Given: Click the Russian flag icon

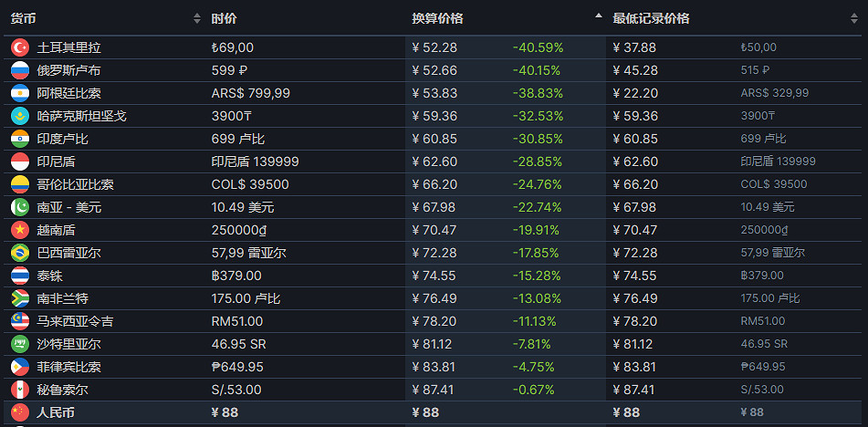Looking at the screenshot, I should pos(20,70).
